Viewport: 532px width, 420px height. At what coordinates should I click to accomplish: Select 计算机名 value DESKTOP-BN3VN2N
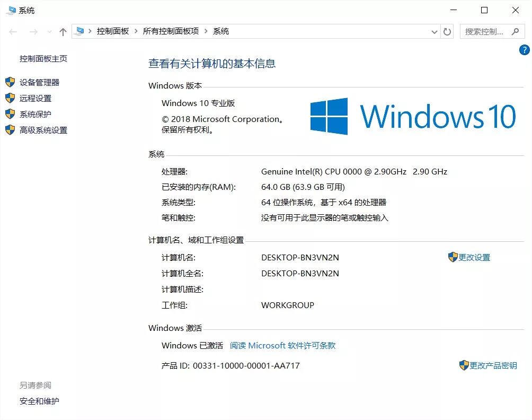point(300,258)
